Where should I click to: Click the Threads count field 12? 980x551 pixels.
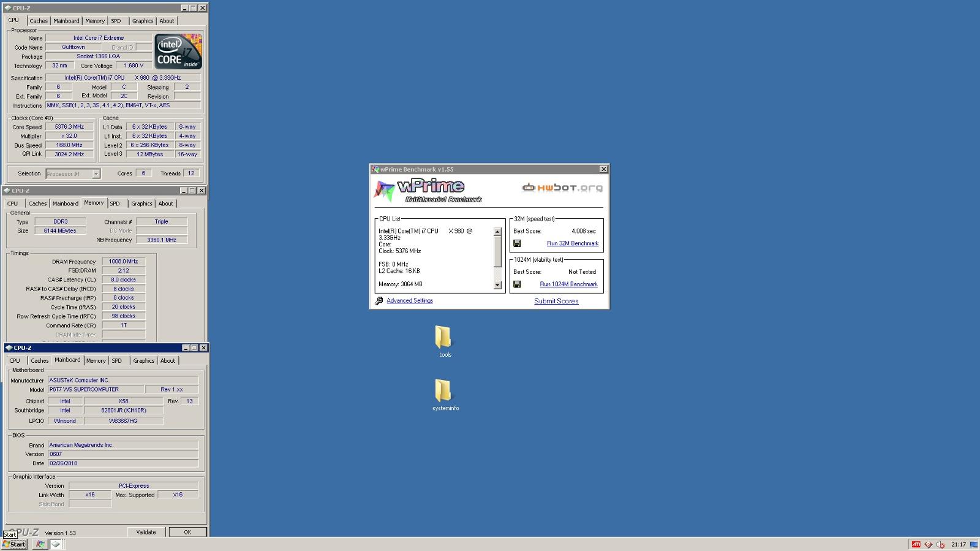click(x=191, y=173)
